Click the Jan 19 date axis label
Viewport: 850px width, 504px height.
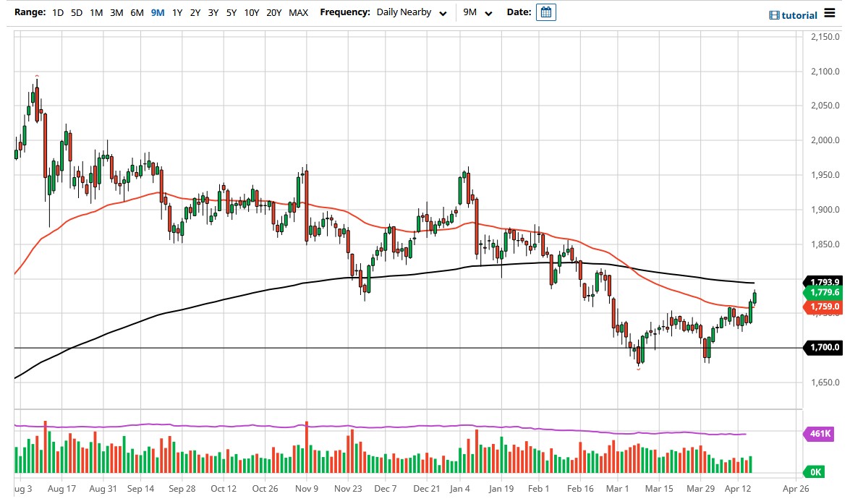501,489
